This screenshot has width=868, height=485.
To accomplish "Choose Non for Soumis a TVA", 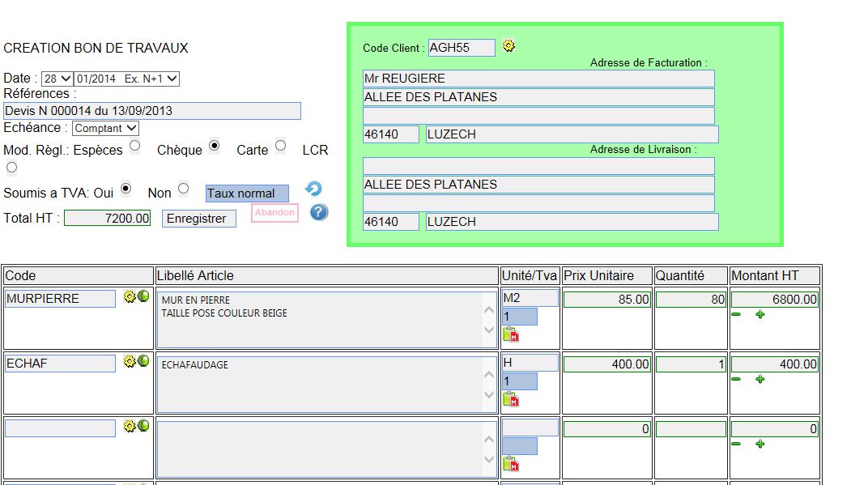I will click(183, 189).
